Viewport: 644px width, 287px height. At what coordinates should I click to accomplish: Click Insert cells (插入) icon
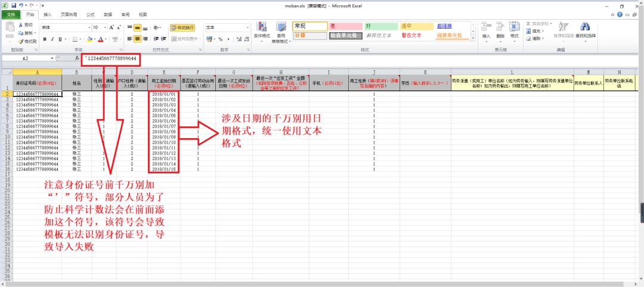click(487, 31)
